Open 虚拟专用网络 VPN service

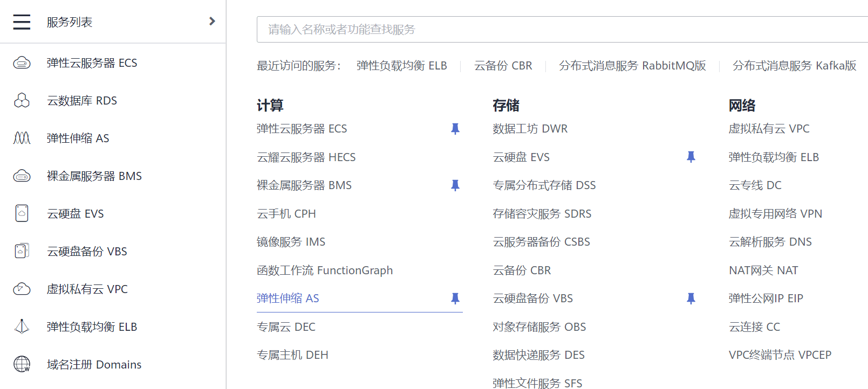pos(775,214)
